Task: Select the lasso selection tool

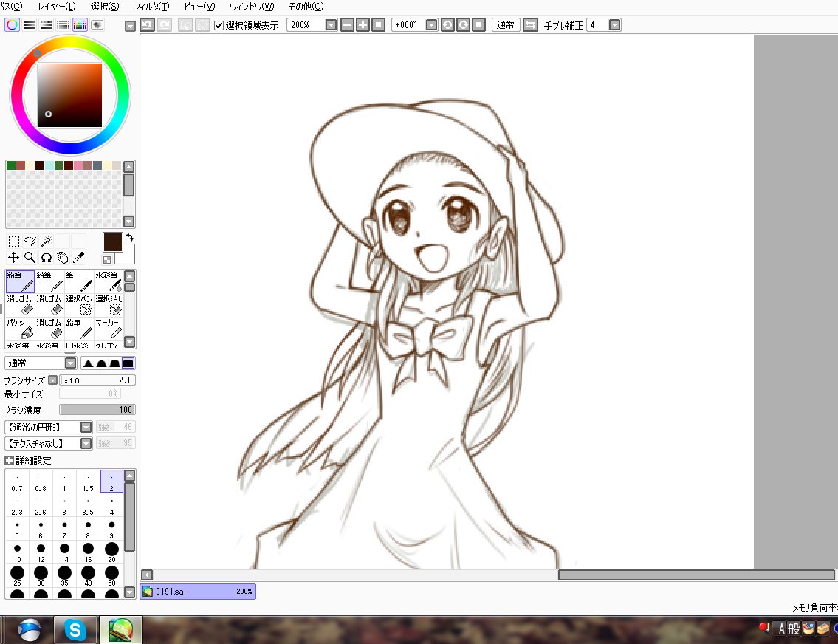Action: coord(30,241)
